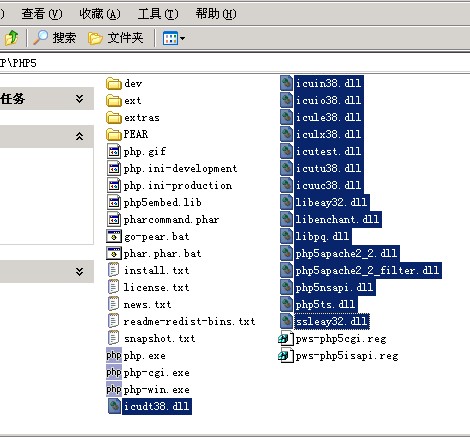
Task: Select the php.ini-development file
Action: pyautogui.click(x=172, y=169)
